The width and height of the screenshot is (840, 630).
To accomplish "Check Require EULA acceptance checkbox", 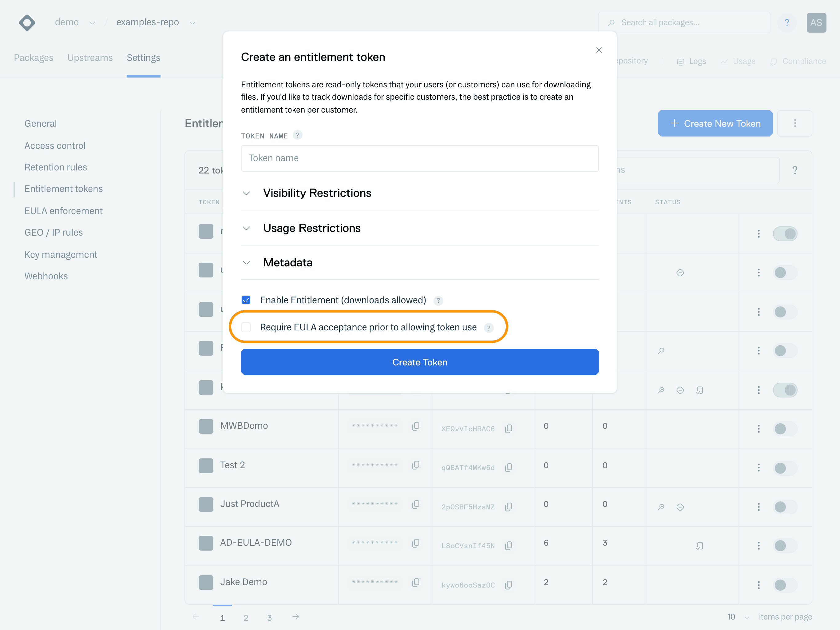I will coord(246,327).
